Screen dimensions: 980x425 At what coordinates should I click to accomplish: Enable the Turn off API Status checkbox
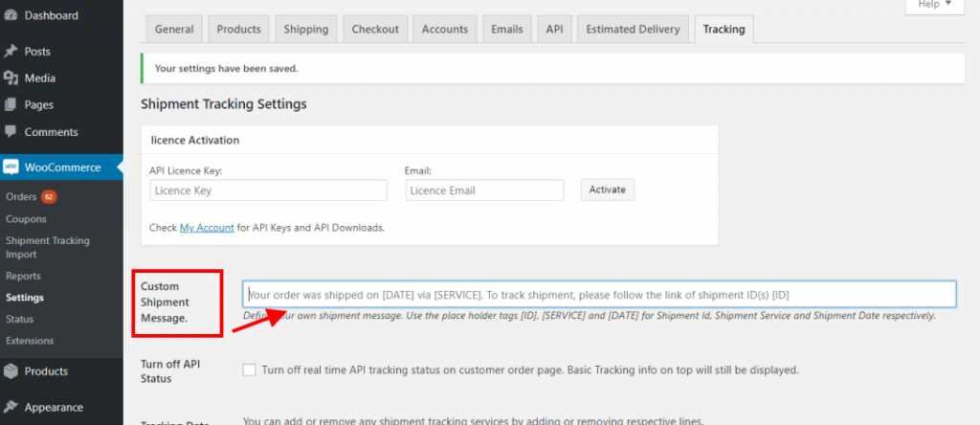[250, 370]
